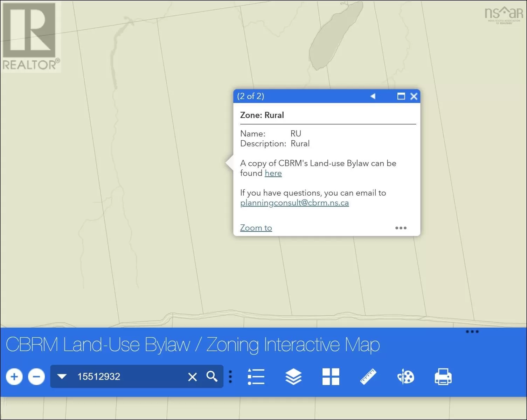Go to previous feature in popup
Image resolution: width=527 pixels, height=420 pixels.
pyautogui.click(x=373, y=96)
